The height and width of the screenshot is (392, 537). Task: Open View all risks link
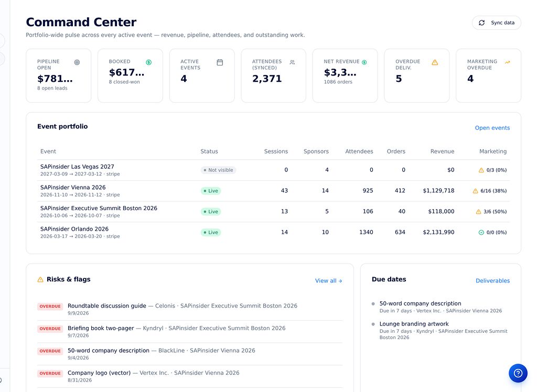click(328, 281)
